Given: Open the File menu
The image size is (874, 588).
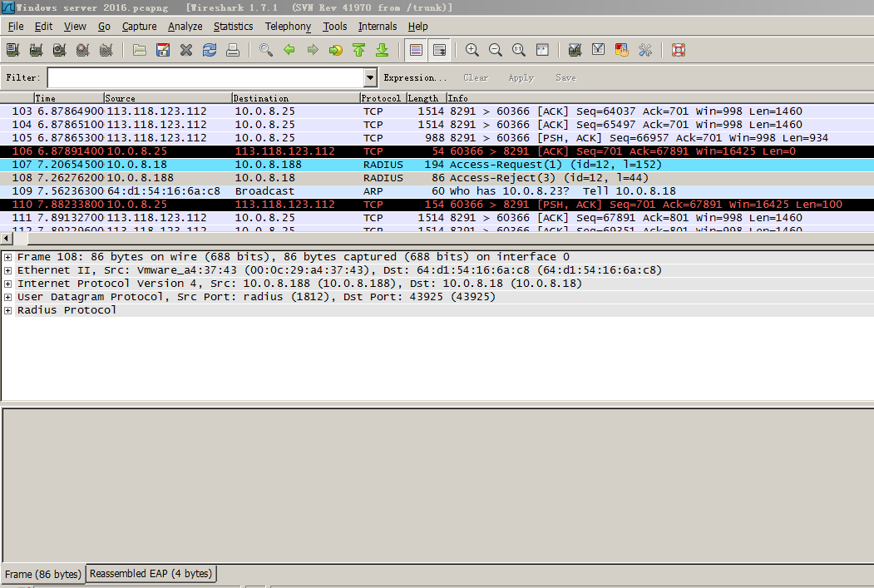Looking at the screenshot, I should tap(16, 26).
